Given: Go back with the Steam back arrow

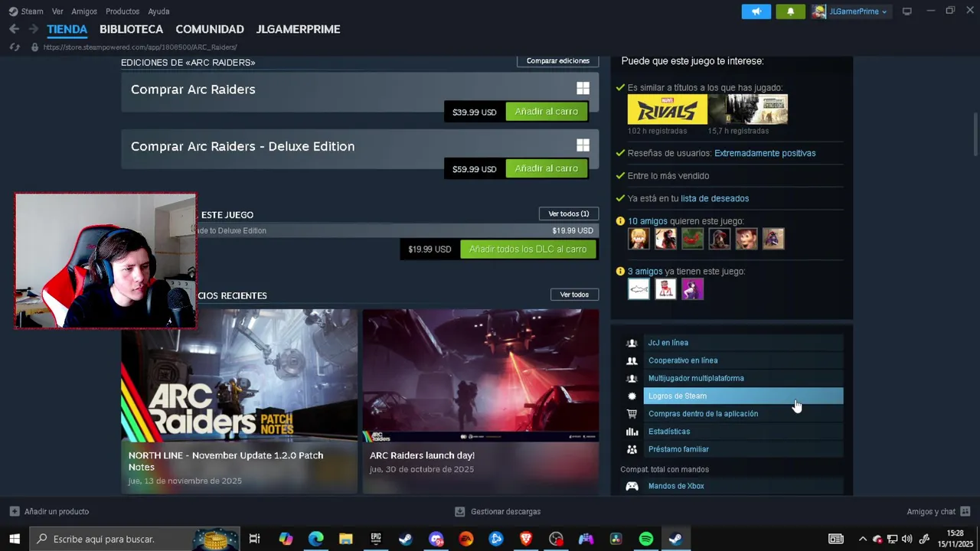Looking at the screenshot, I should point(14,29).
